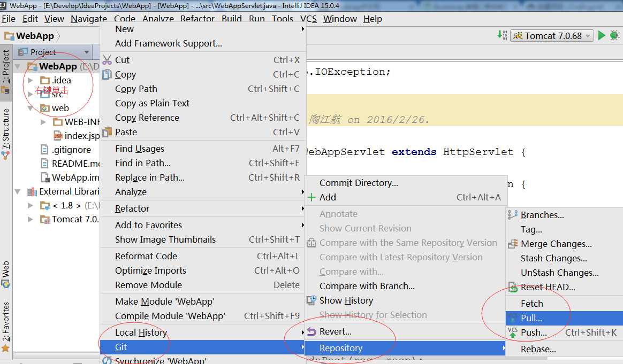Click the Paste clipboard icon
623x364 pixels.
pos(107,132)
